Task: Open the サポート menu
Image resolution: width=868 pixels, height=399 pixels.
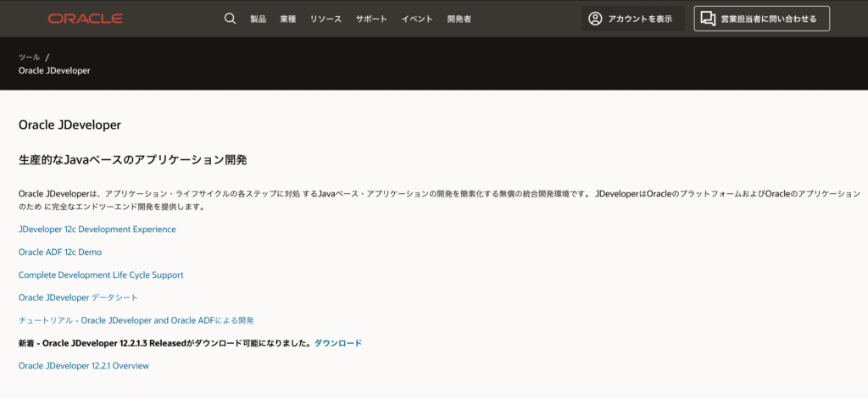Action: tap(371, 19)
